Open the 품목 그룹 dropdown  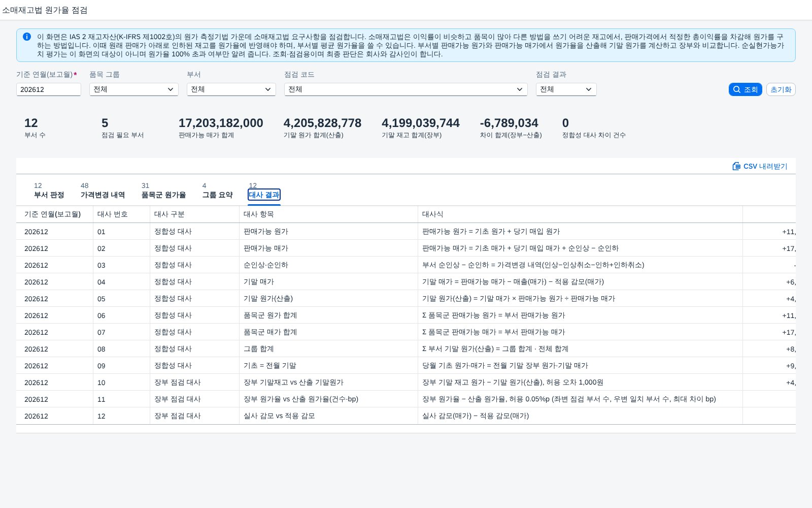coord(134,89)
